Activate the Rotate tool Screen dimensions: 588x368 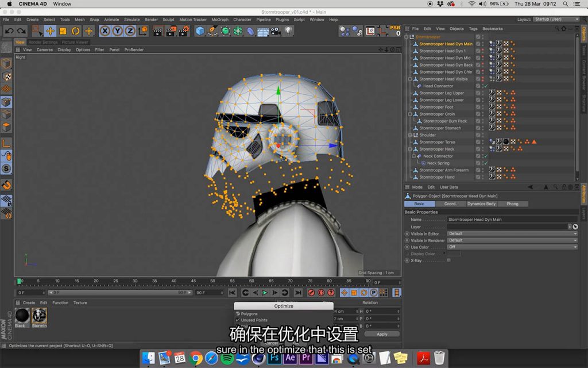(75, 31)
